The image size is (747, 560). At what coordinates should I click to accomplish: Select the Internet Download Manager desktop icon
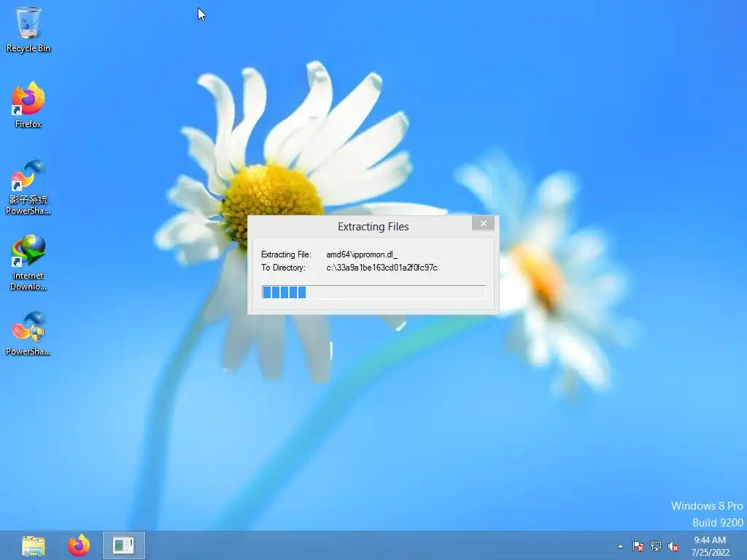click(x=28, y=262)
